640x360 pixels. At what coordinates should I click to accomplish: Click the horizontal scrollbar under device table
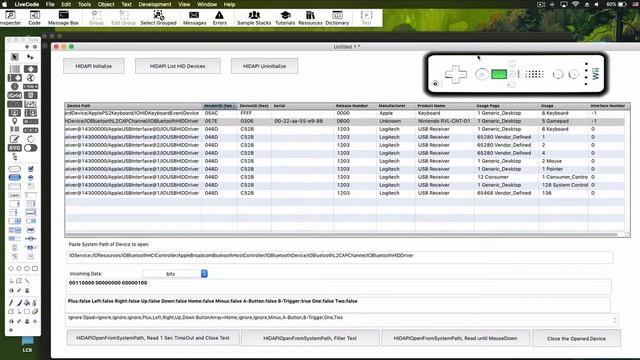pos(343,235)
